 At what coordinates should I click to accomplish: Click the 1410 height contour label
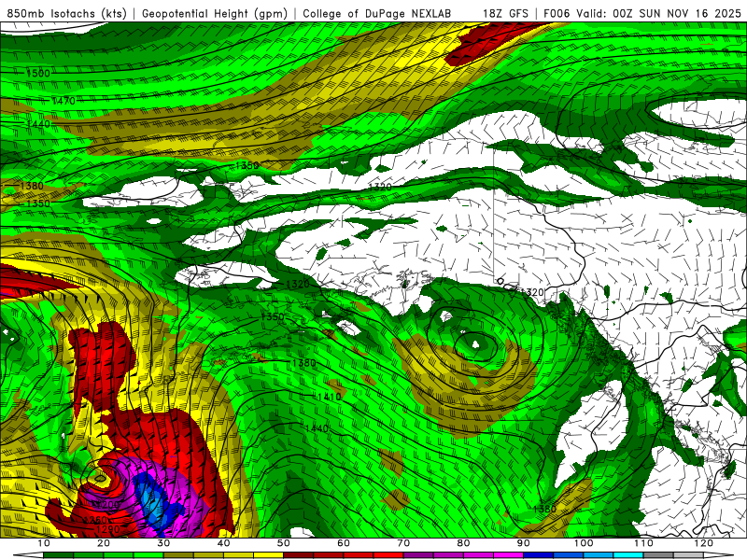[330, 397]
